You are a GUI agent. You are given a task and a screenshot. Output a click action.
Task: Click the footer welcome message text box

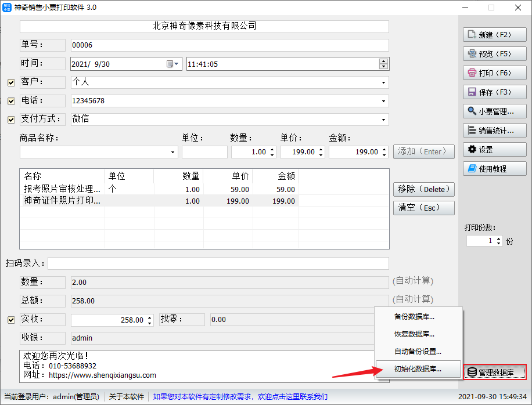(x=204, y=366)
